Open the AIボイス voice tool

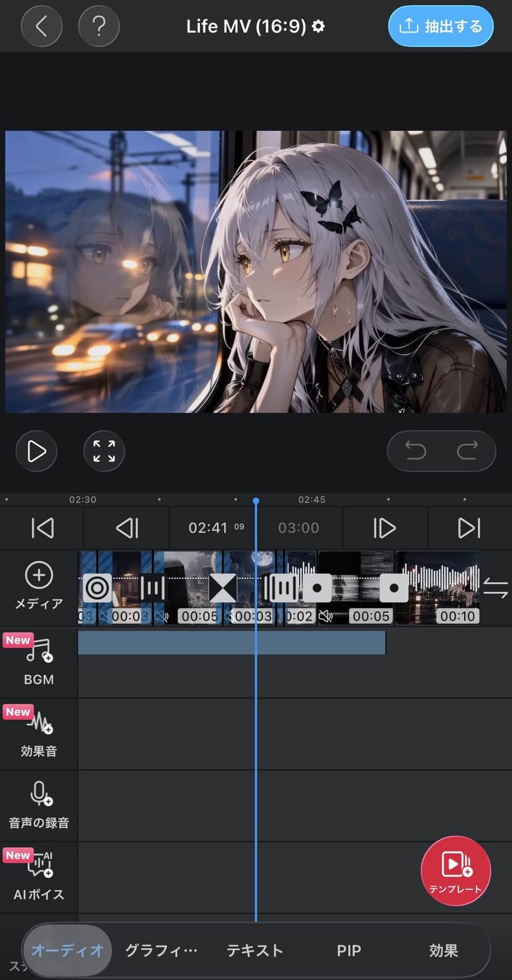click(x=39, y=876)
